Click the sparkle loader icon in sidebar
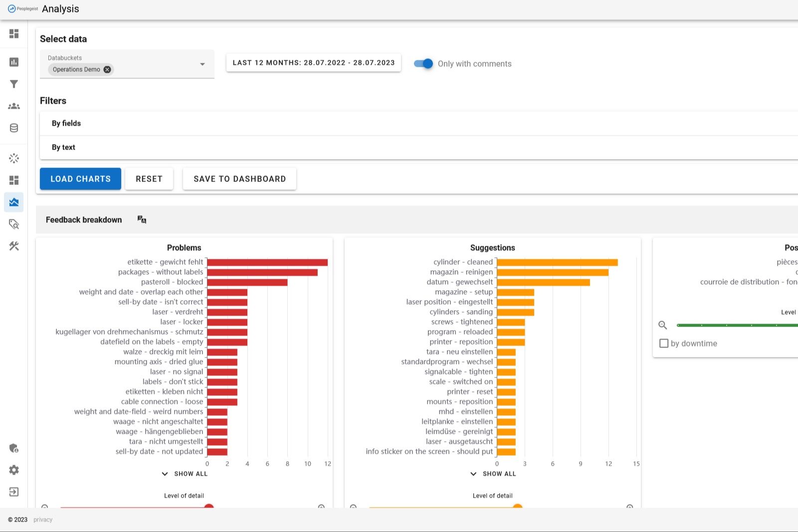 14,158
